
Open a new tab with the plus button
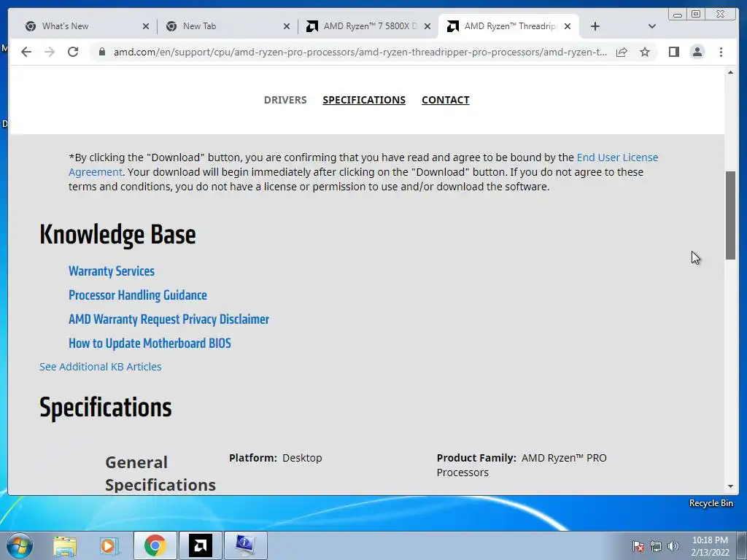tap(595, 26)
